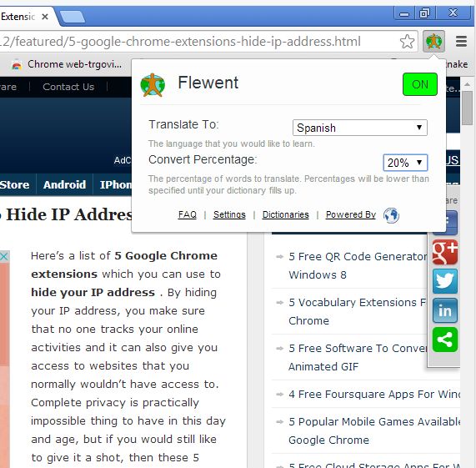Select the IPhone navigation tab

coord(116,184)
